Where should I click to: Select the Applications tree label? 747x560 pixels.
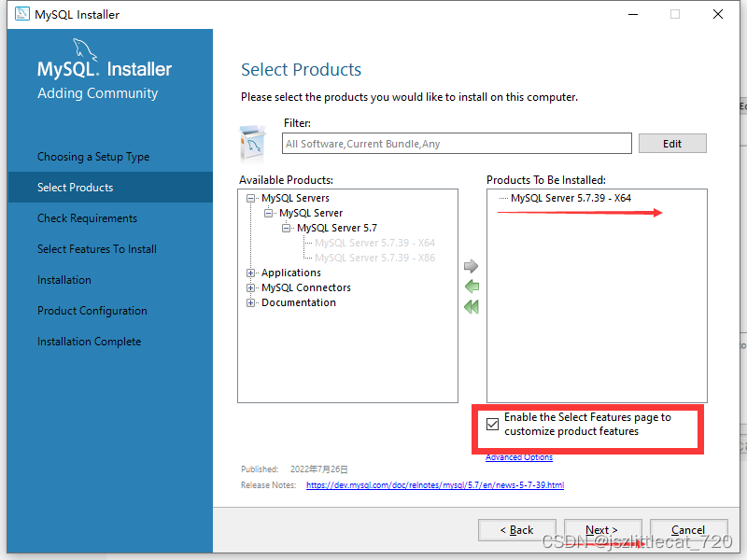[x=291, y=273]
